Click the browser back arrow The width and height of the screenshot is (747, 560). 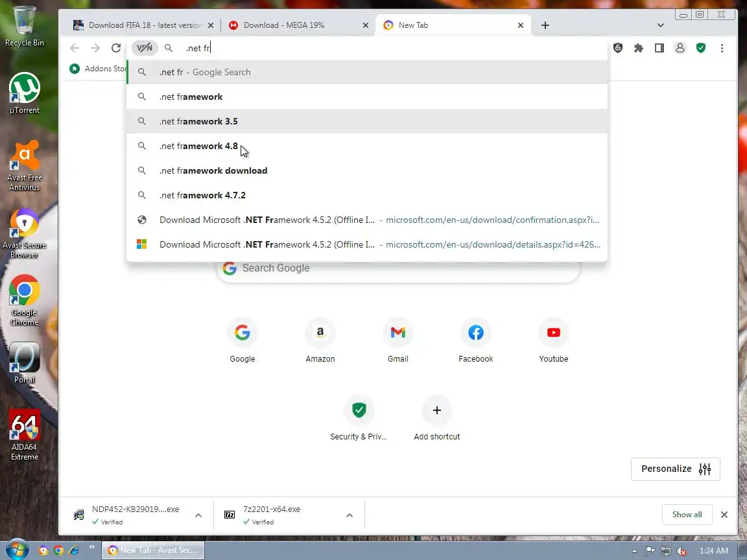[75, 47]
